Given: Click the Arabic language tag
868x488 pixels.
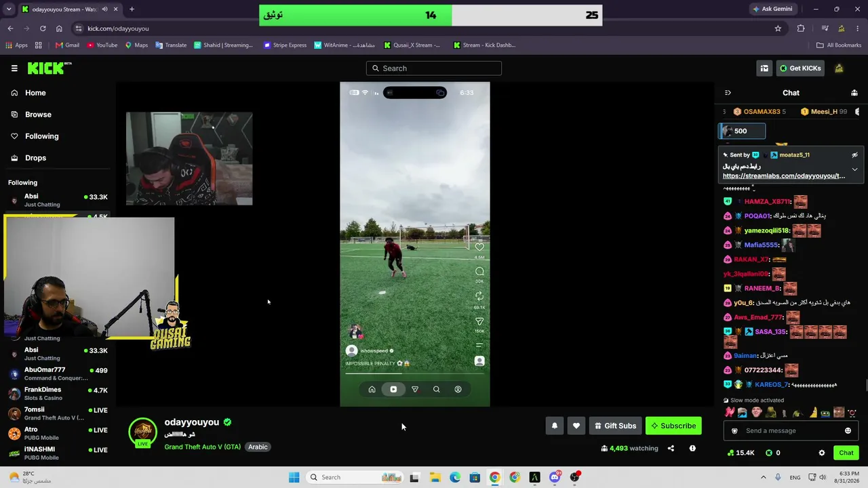Looking at the screenshot, I should point(258,447).
